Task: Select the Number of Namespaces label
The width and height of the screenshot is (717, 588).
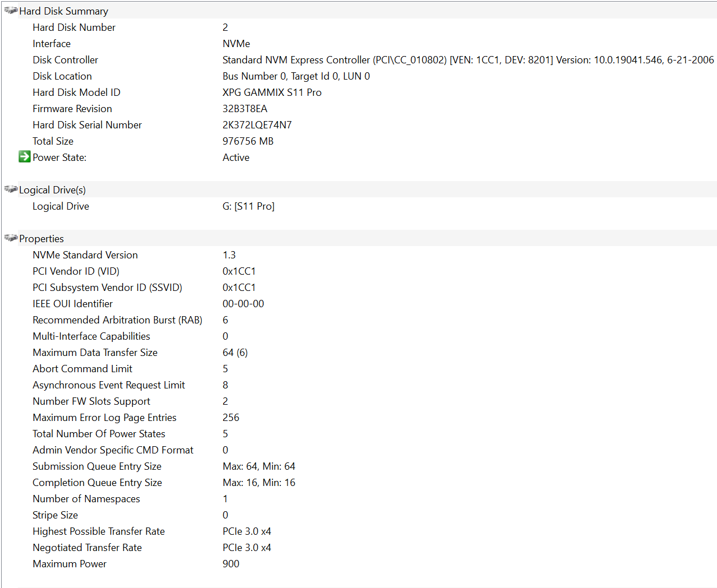Action: [86, 499]
